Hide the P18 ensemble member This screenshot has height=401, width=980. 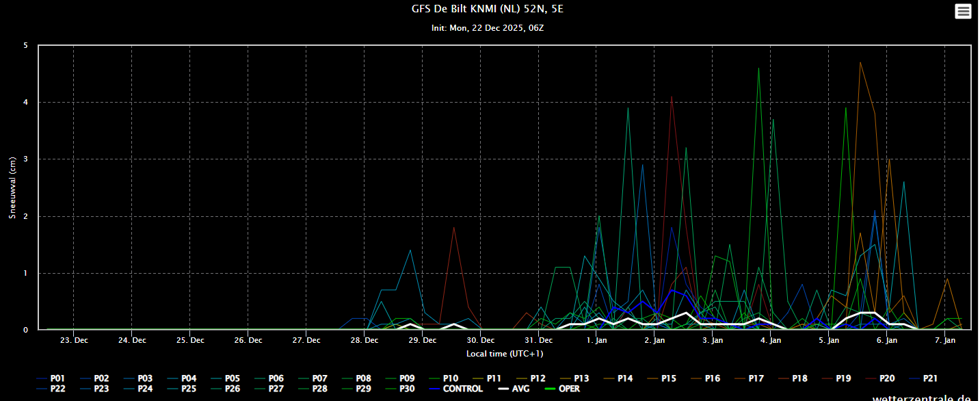point(794,378)
